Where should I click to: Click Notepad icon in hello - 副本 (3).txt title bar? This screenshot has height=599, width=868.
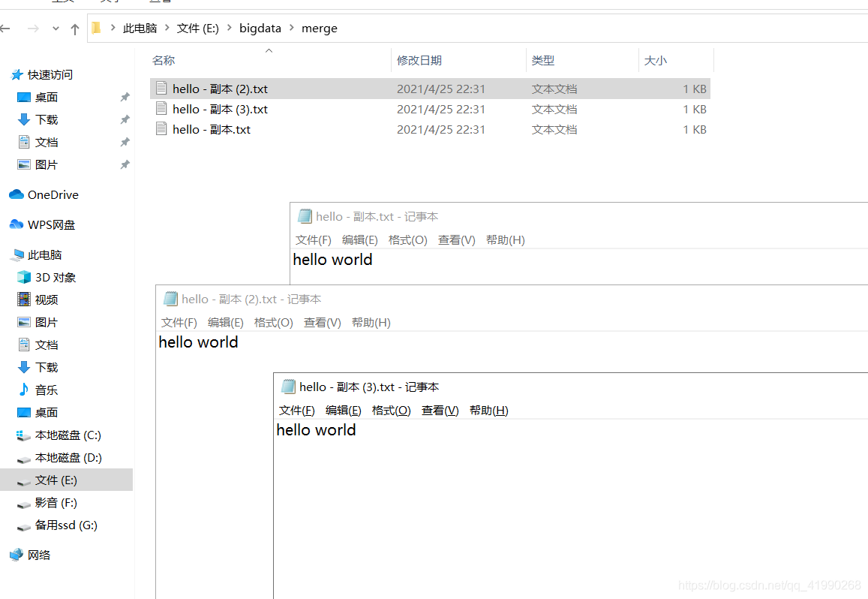coord(288,387)
